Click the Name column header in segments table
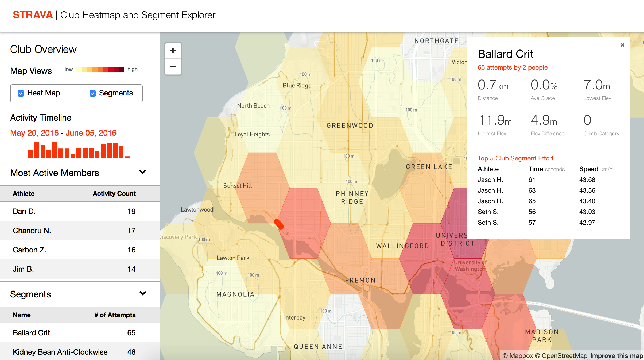 (x=22, y=315)
